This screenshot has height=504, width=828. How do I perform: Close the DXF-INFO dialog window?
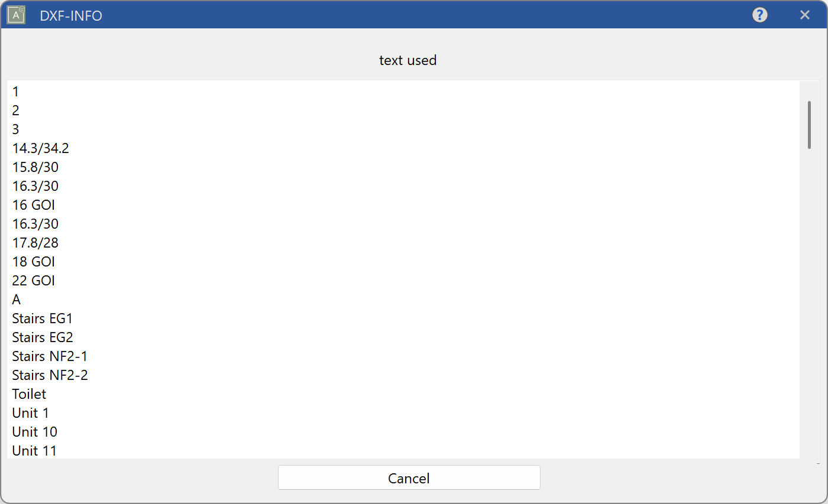(x=804, y=15)
